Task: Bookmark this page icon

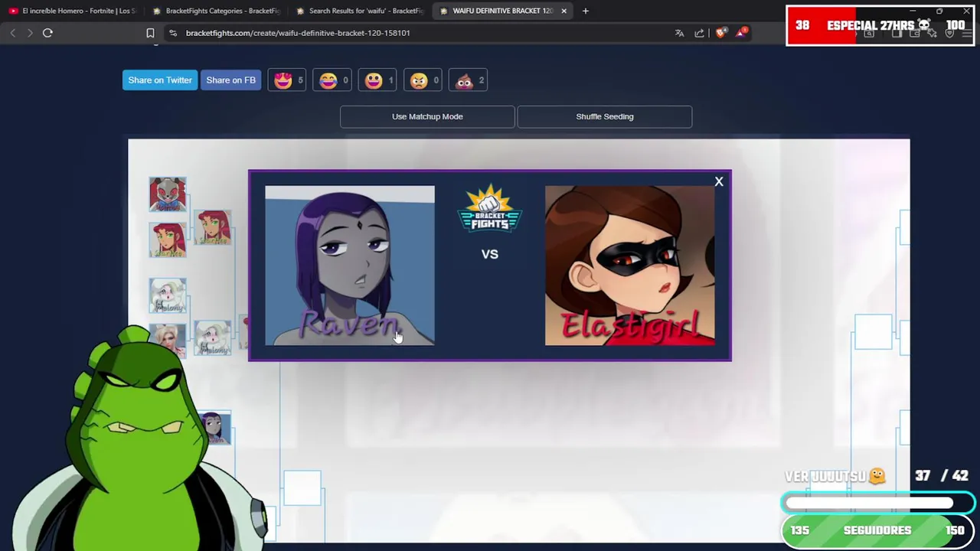Action: pos(150,33)
